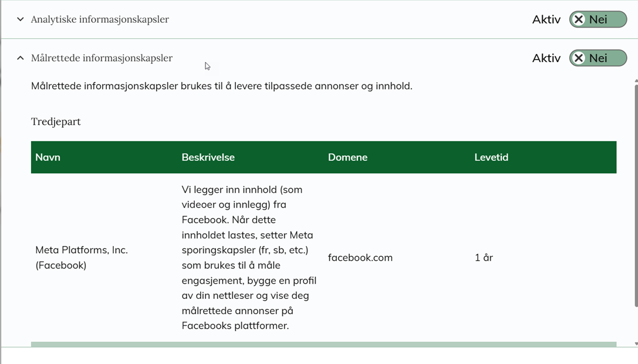Toggle the Aktiv switch for Analytiske informasjonskapsler
Image resolution: width=638 pixels, height=364 pixels.
click(598, 19)
